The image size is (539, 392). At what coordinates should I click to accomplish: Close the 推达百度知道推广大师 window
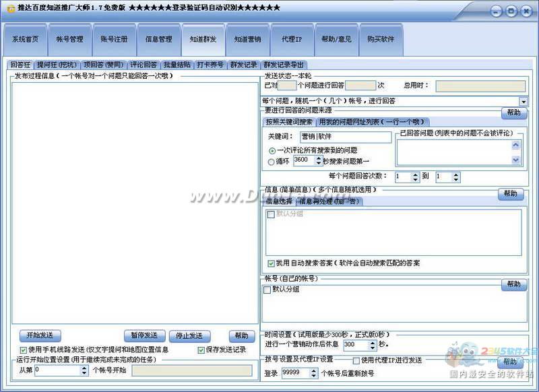pyautogui.click(x=526, y=11)
